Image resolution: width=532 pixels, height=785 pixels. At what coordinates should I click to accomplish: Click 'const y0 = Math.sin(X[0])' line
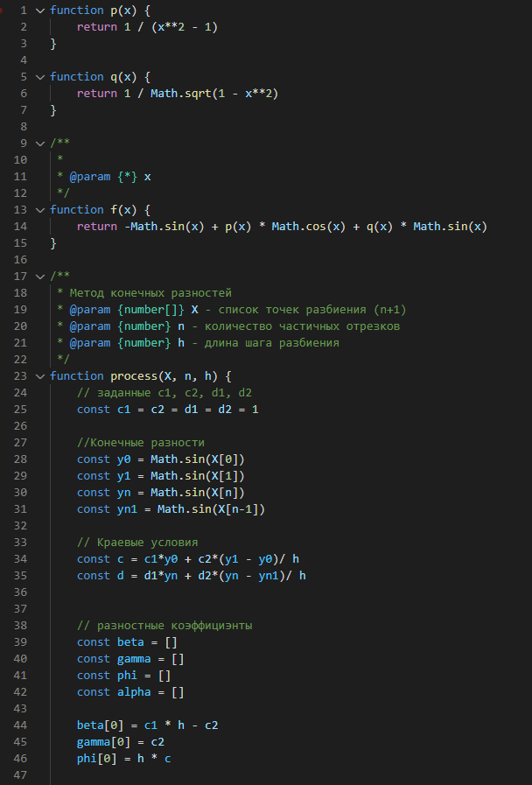(161, 459)
